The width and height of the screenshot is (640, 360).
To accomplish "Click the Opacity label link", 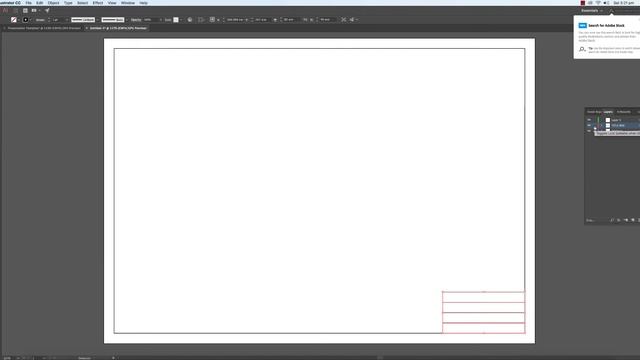I will pos(136,20).
